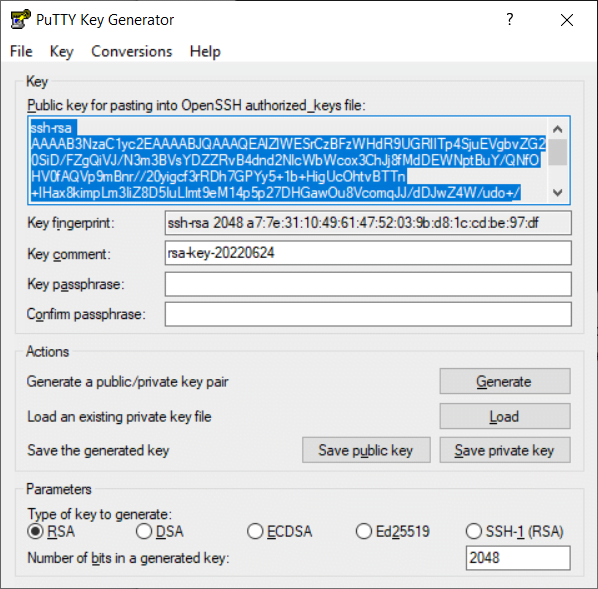Open the Help menu

(x=205, y=51)
